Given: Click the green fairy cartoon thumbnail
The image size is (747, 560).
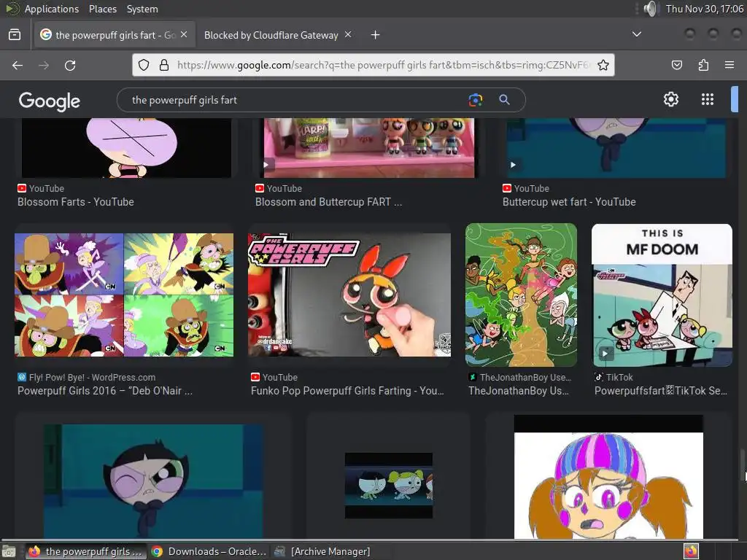Looking at the screenshot, I should pyautogui.click(x=521, y=295).
